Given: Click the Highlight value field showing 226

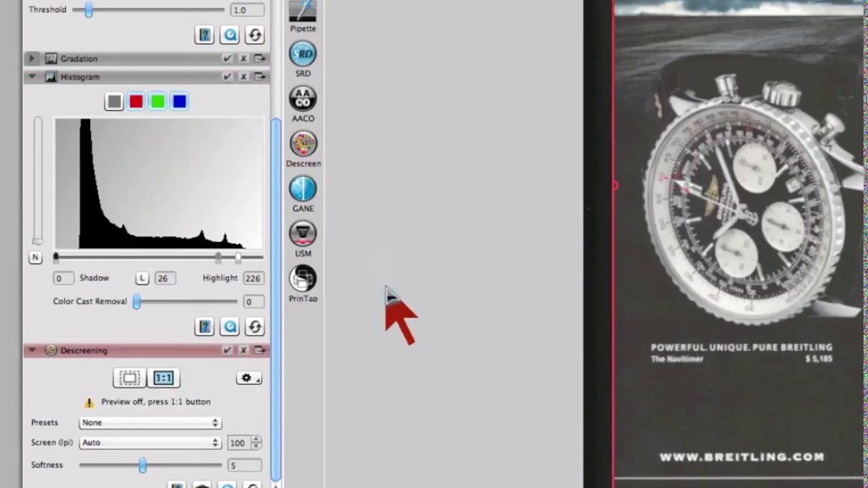Looking at the screenshot, I should pyautogui.click(x=253, y=279).
